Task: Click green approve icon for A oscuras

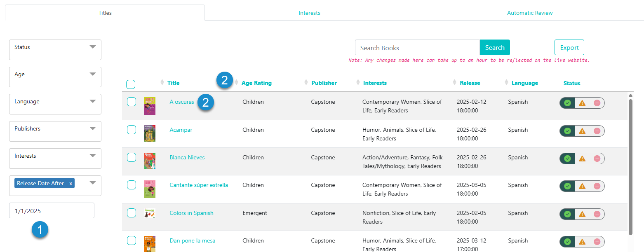Action: [567, 103]
